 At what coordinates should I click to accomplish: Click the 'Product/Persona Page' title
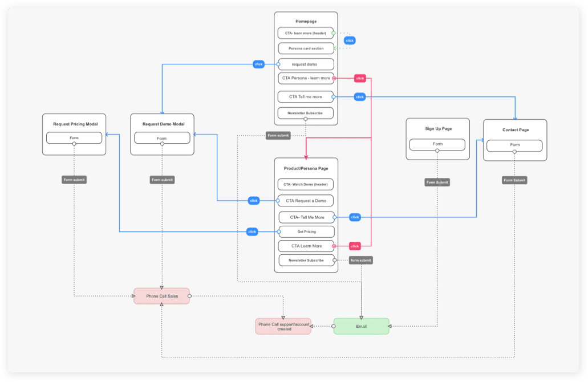(x=306, y=168)
